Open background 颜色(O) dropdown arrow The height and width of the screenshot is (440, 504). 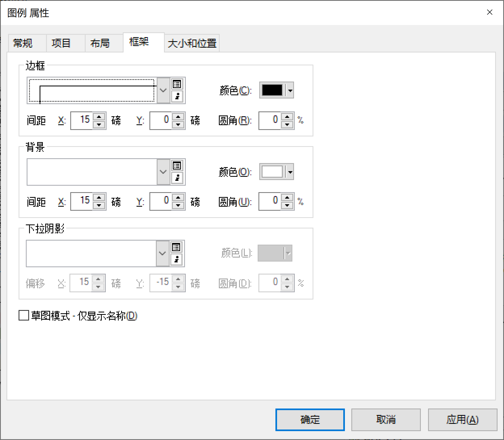[x=290, y=172]
